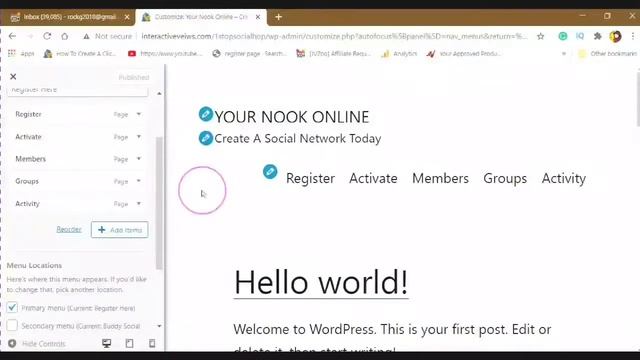The image size is (640, 360).
Task: Click the green extension icon
Action: [x=562, y=36]
